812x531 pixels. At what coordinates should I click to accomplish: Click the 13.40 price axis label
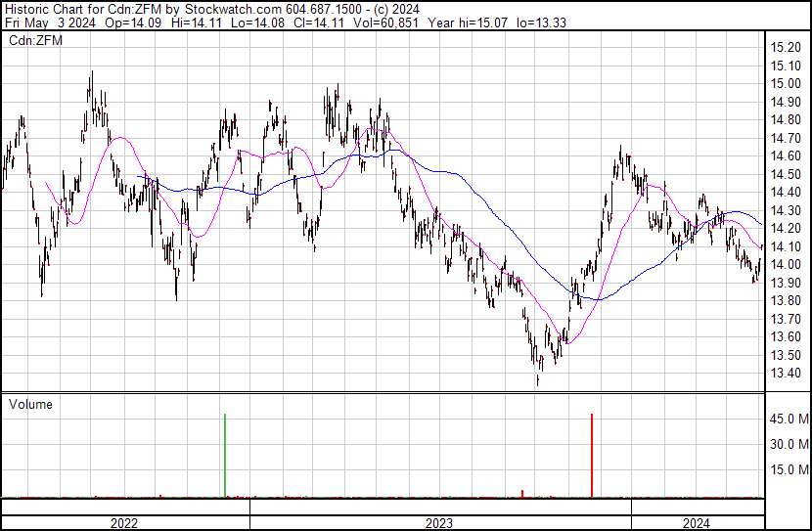[786, 374]
